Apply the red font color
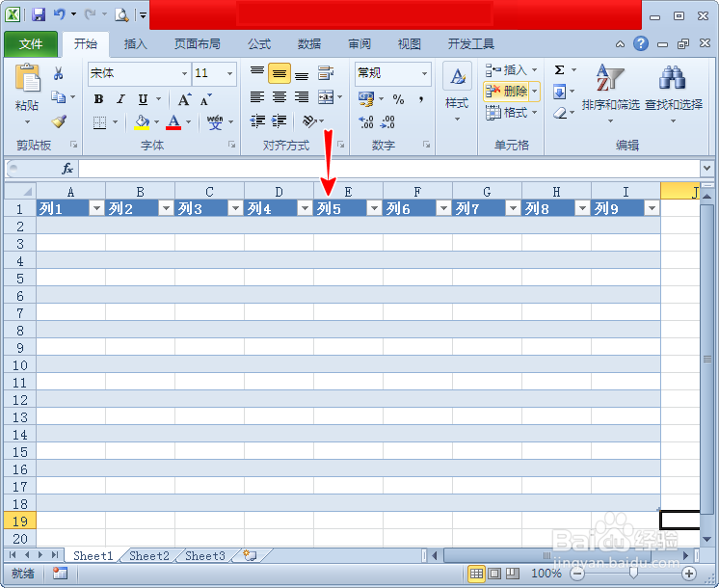The width and height of the screenshot is (719, 588). (x=173, y=121)
